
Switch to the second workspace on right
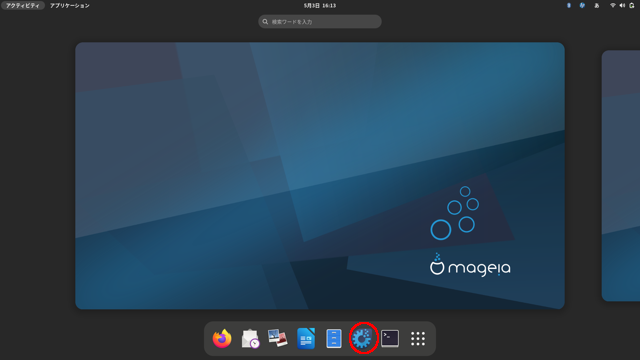coord(621,176)
